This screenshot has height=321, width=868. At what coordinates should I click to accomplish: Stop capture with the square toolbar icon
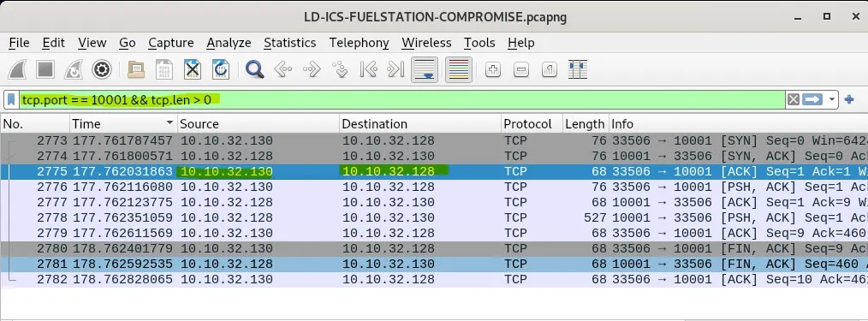click(x=45, y=69)
